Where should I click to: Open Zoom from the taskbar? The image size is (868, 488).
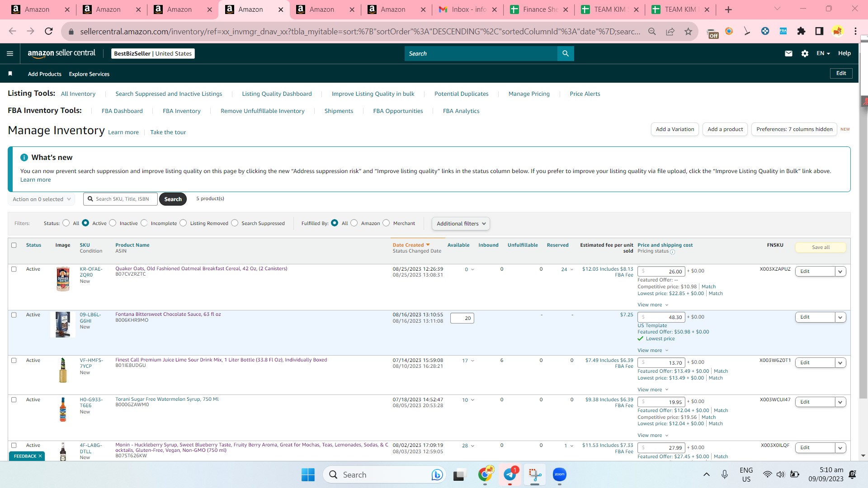coord(560,474)
